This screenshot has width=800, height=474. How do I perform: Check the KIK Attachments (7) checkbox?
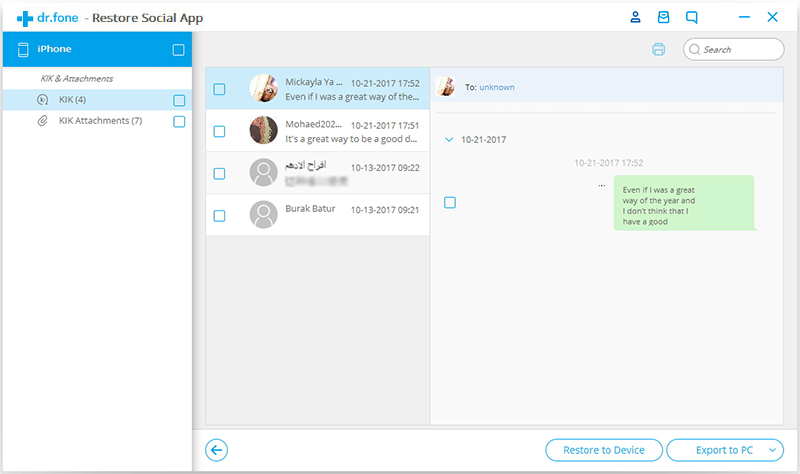coord(179,121)
